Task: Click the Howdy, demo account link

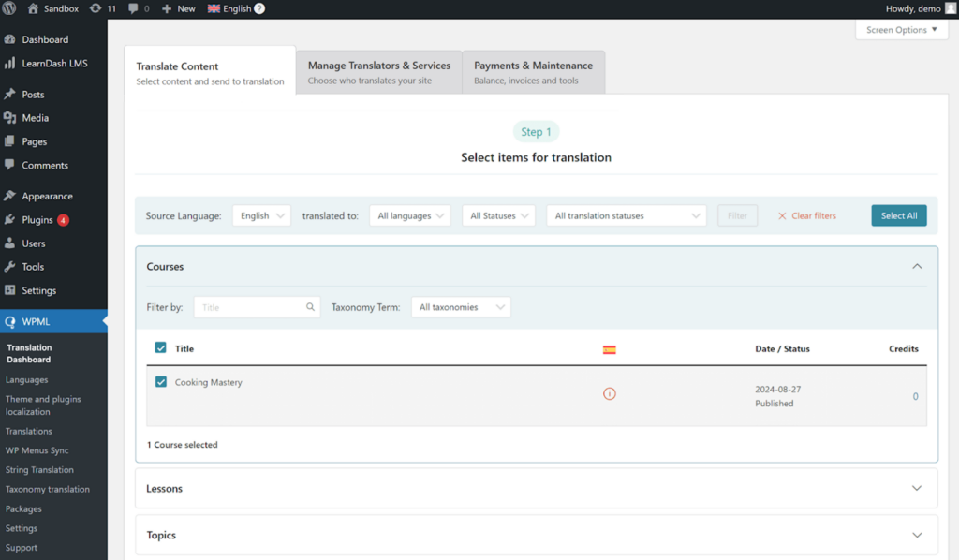Action: [x=913, y=8]
